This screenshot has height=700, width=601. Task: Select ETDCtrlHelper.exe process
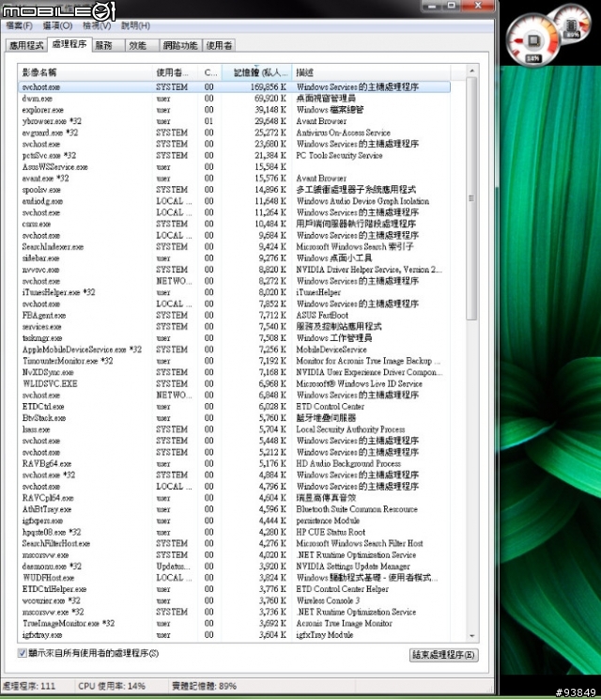click(x=234, y=589)
